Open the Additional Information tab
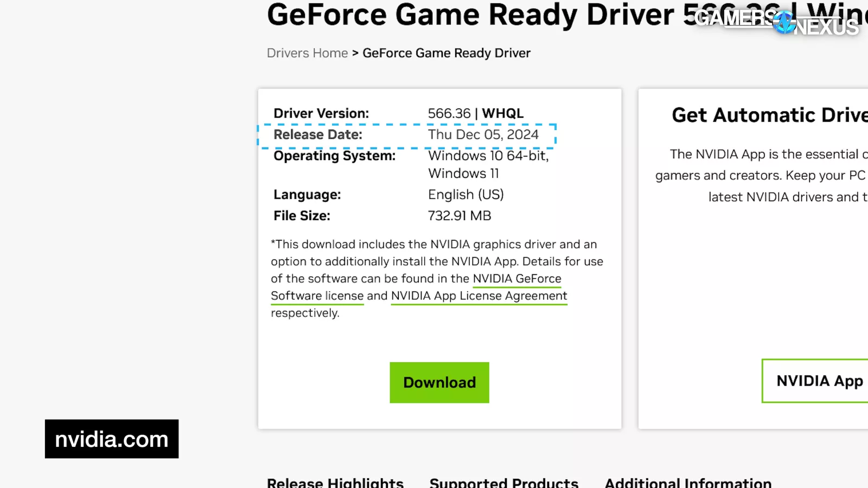The height and width of the screenshot is (488, 868). (688, 482)
